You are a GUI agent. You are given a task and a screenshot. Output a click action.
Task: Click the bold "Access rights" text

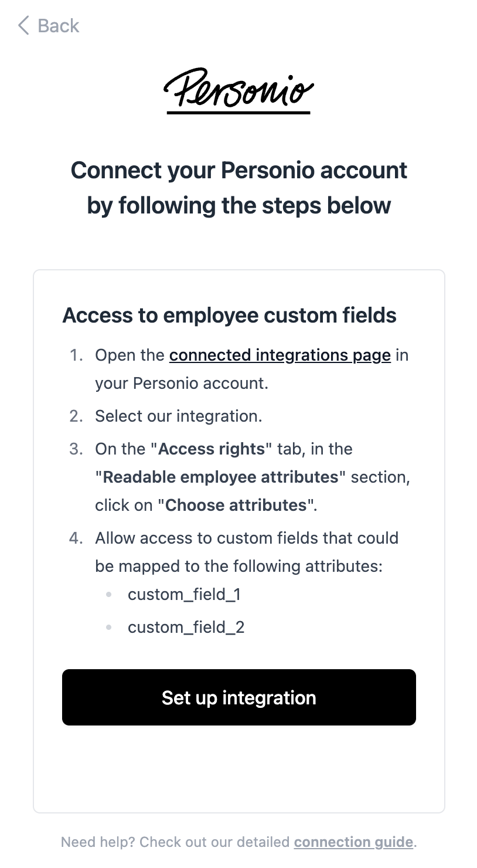tap(212, 449)
